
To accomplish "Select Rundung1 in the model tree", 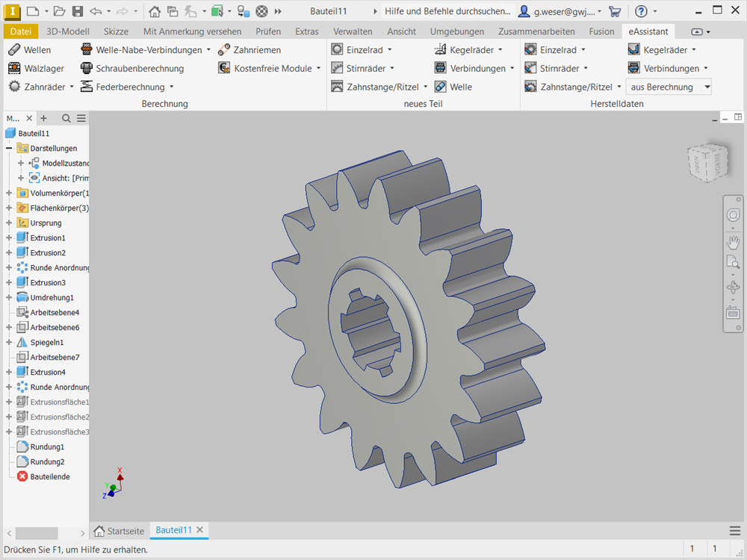I will pyautogui.click(x=46, y=447).
